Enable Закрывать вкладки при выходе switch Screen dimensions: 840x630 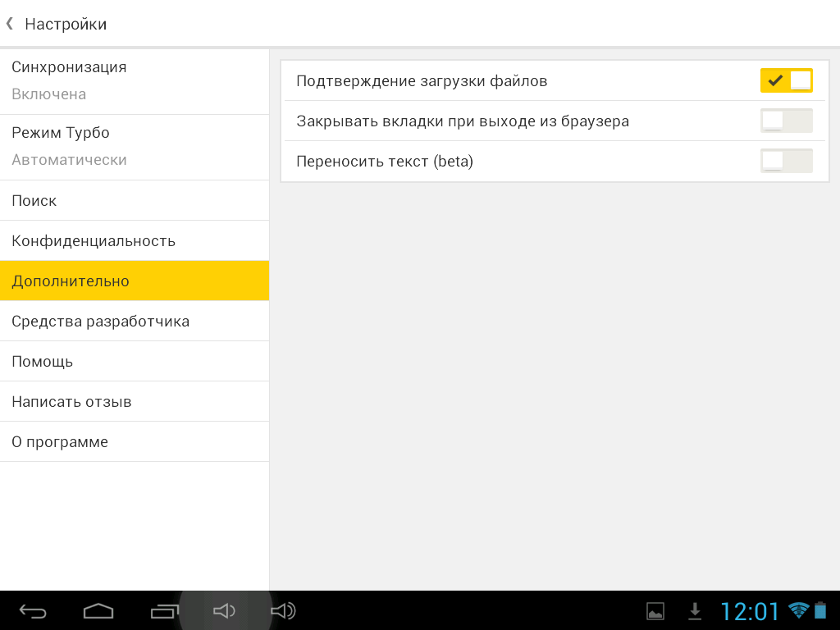pos(787,121)
